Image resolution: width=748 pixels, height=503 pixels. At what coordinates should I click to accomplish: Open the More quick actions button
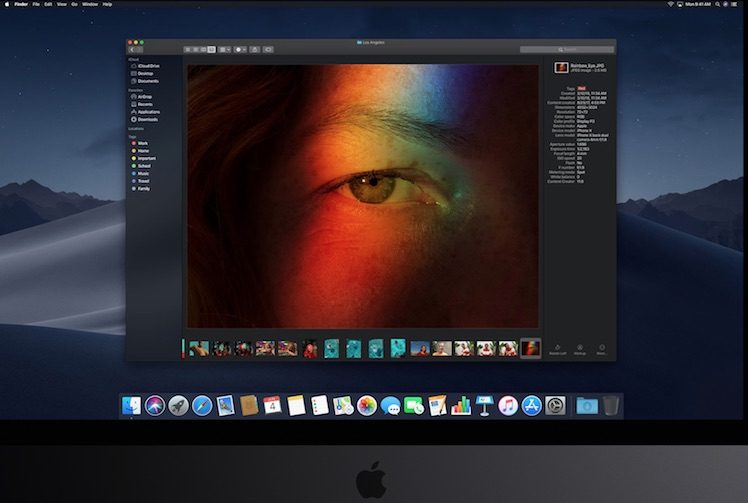pyautogui.click(x=602, y=347)
